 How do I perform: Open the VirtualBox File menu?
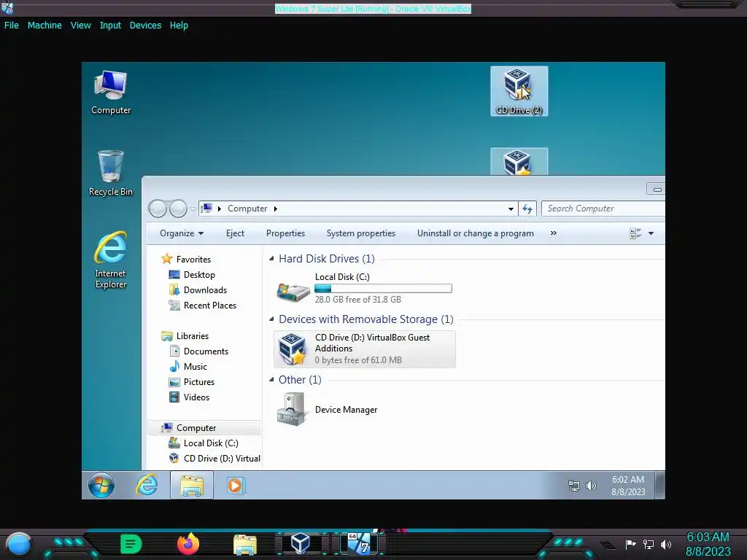pos(12,26)
